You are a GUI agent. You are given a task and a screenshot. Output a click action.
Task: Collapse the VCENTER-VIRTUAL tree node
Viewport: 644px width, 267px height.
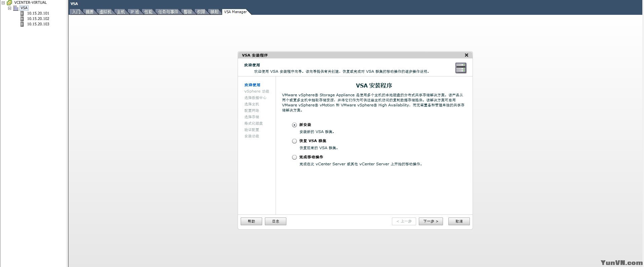click(x=3, y=3)
